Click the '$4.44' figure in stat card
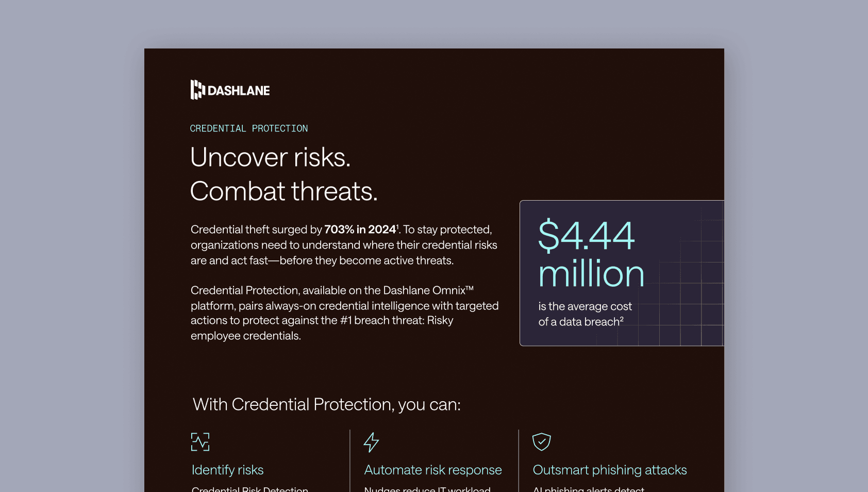Image resolution: width=868 pixels, height=492 pixels. click(x=586, y=236)
